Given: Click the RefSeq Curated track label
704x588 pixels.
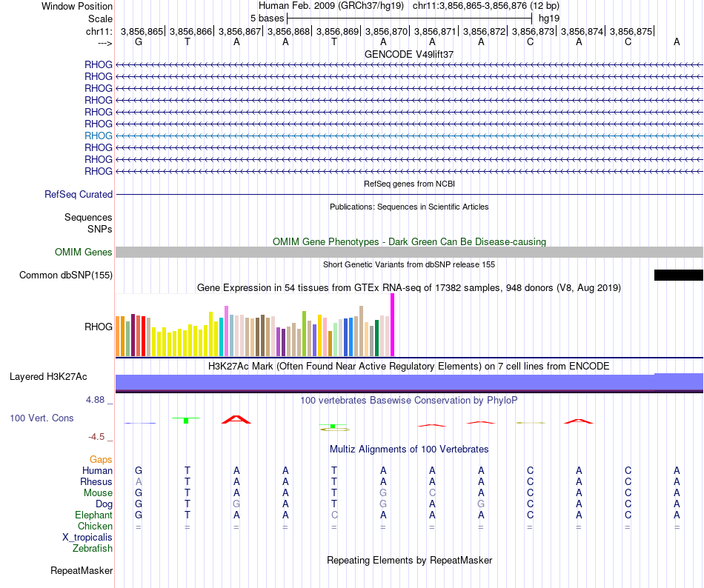Looking at the screenshot, I should pos(79,194).
